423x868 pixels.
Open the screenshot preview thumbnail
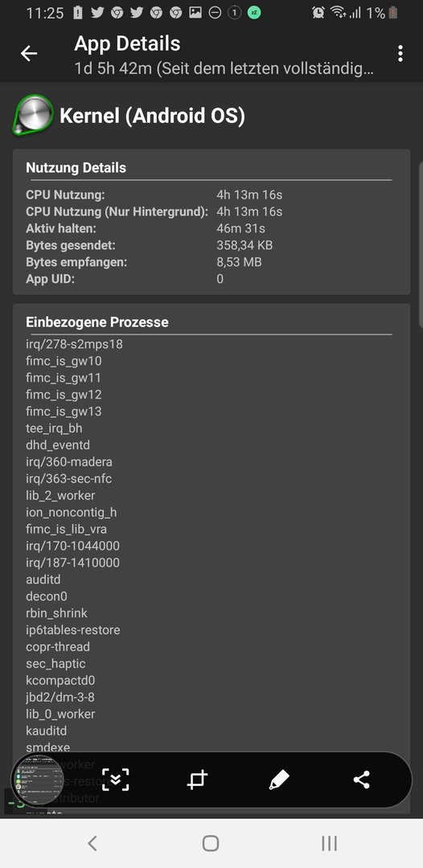tap(37, 780)
